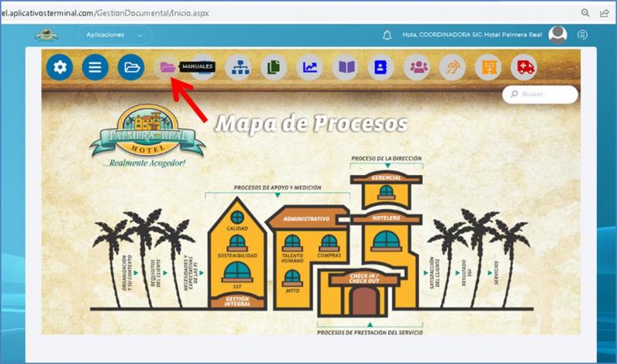
Task: Open the settings gear icon
Action: coord(59,67)
